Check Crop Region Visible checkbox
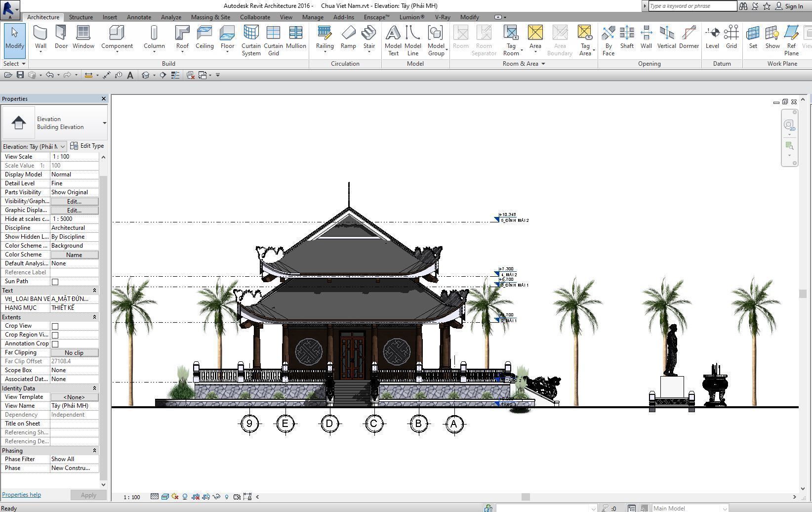The height and width of the screenshot is (512, 812). [x=55, y=335]
